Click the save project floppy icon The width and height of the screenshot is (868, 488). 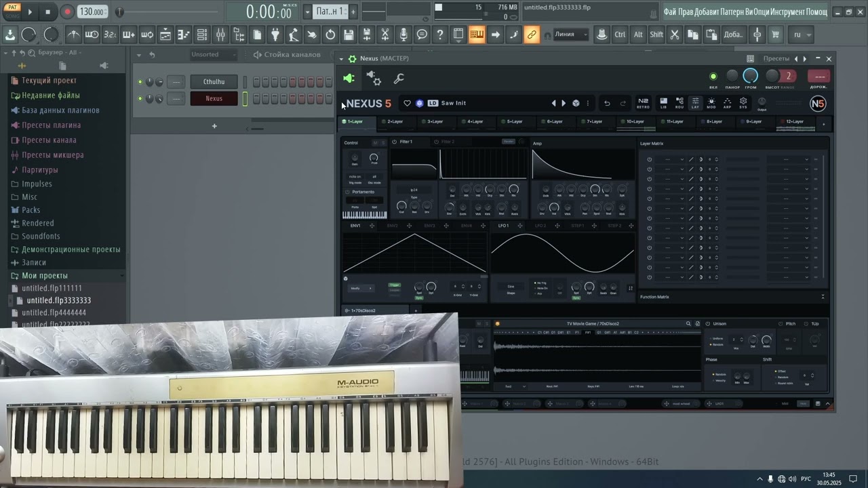click(x=349, y=35)
